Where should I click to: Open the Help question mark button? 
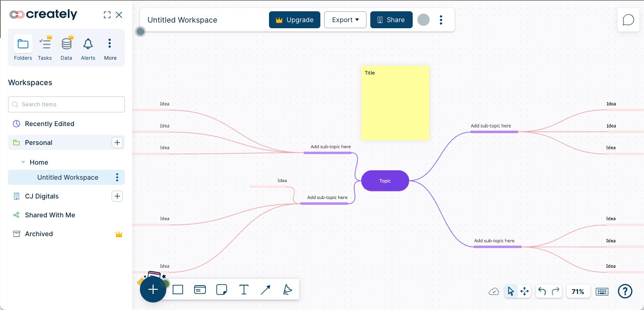coord(625,292)
